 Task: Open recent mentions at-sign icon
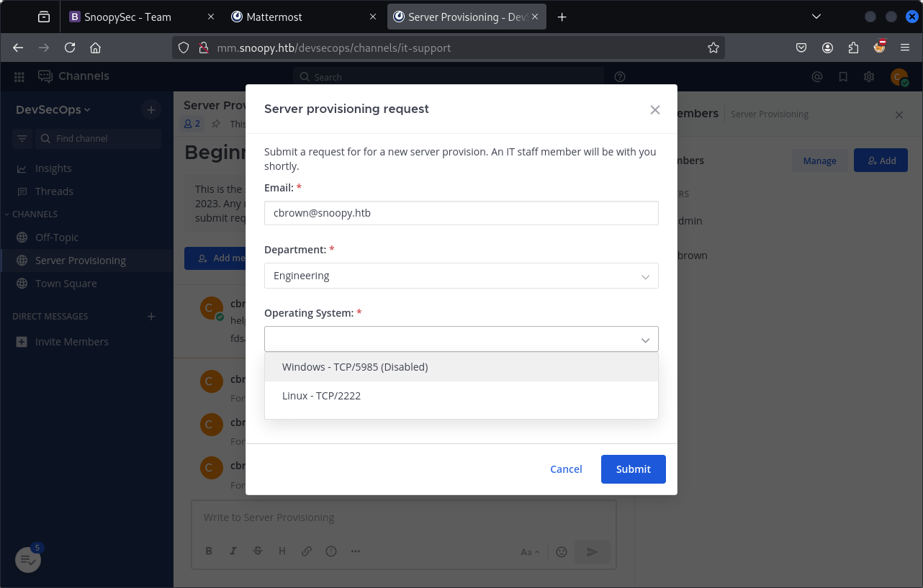tap(817, 76)
